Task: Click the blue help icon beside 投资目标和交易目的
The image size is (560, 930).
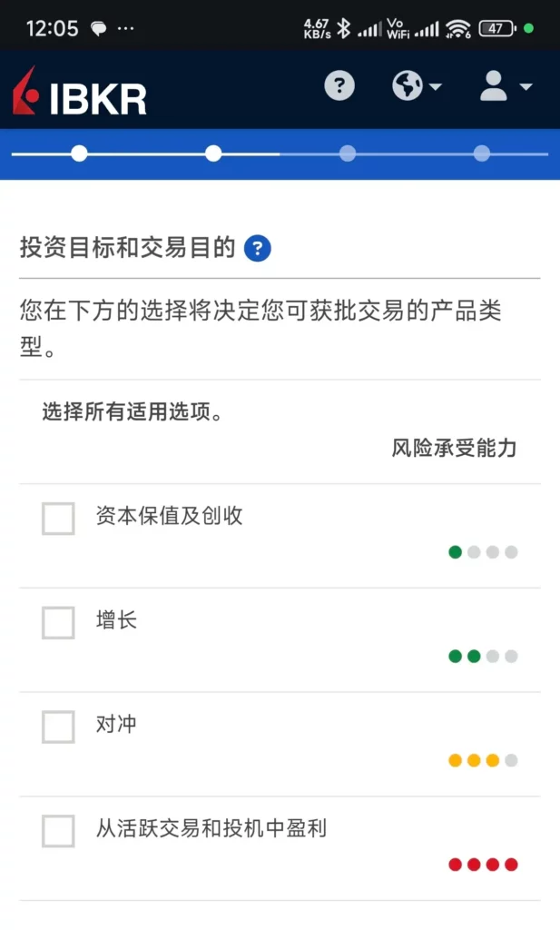Action: [x=258, y=248]
